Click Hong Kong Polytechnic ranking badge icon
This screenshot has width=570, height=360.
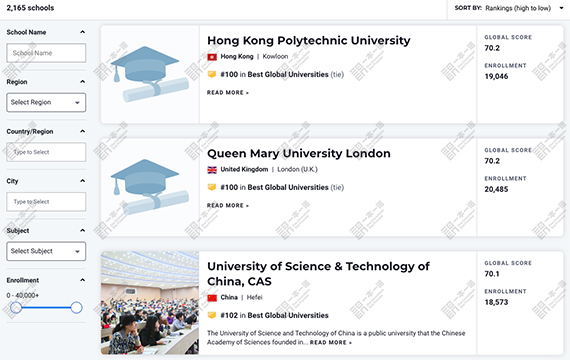212,75
